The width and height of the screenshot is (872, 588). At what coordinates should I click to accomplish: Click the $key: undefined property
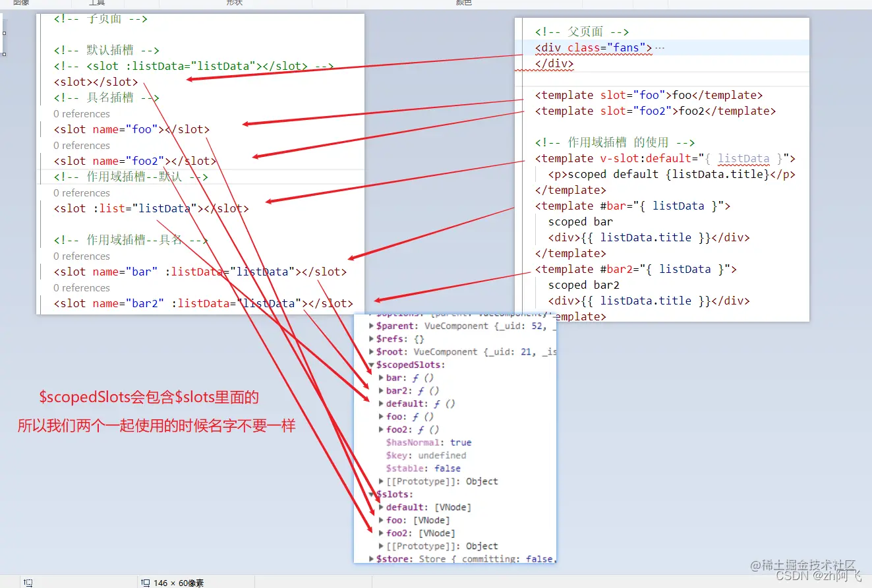[x=426, y=456]
